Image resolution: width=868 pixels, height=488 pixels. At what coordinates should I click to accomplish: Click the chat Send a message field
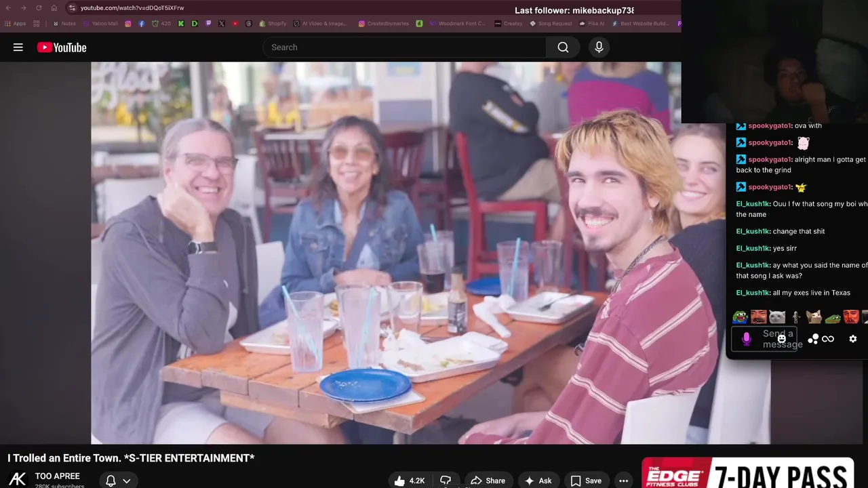click(x=764, y=338)
